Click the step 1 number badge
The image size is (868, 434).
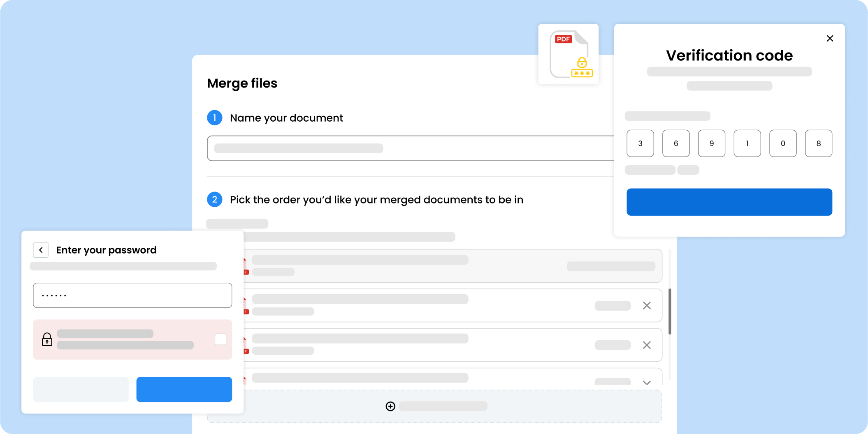(214, 118)
